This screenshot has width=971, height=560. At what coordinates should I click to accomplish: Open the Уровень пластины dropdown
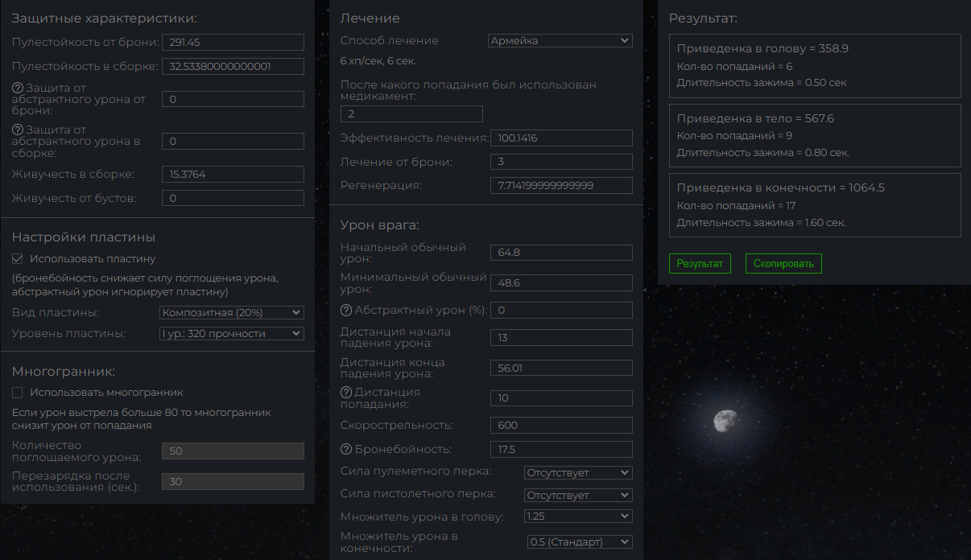pos(232,333)
